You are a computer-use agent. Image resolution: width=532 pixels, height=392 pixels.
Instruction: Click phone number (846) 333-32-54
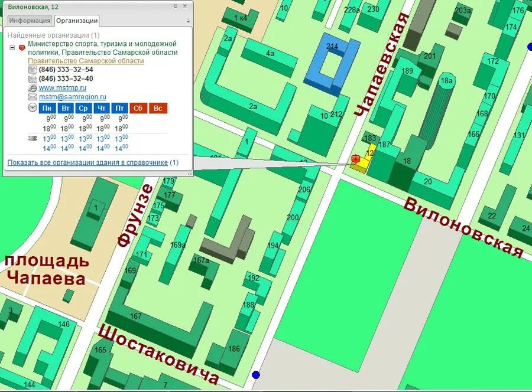tap(66, 70)
